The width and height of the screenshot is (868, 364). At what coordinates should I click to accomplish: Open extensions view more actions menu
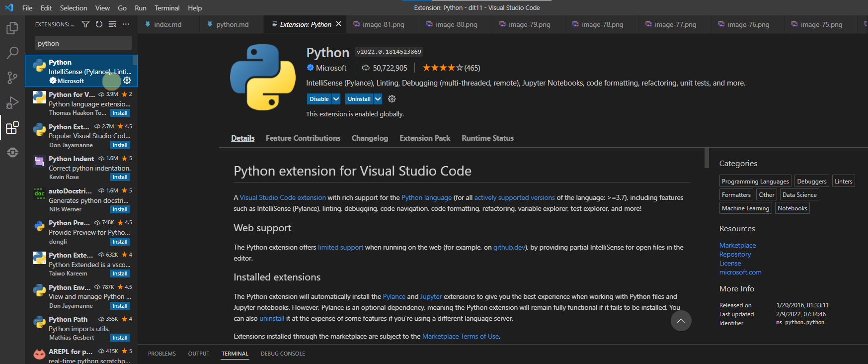tap(126, 24)
